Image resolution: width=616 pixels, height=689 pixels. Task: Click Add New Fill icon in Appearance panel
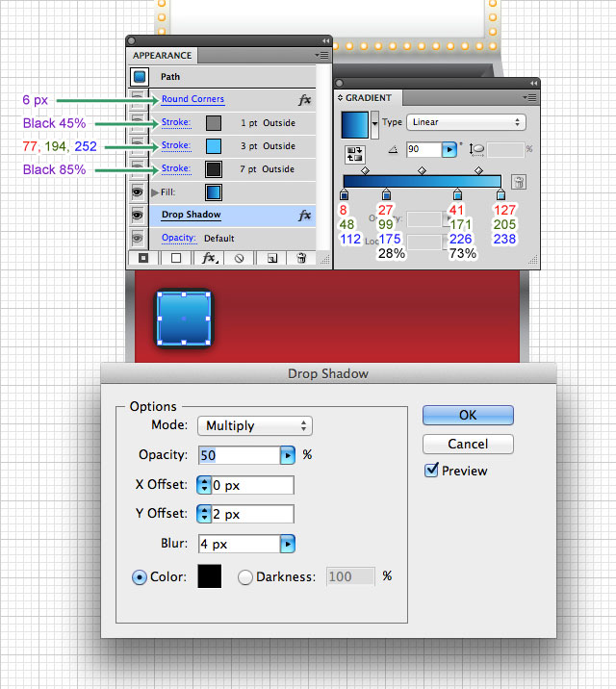[176, 258]
